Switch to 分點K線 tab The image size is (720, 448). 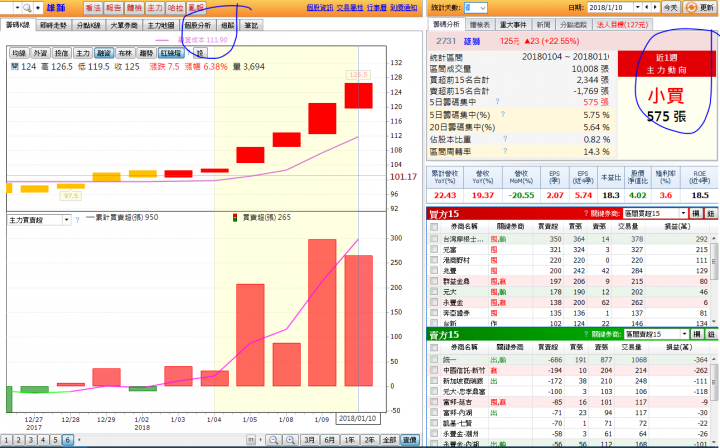point(89,25)
